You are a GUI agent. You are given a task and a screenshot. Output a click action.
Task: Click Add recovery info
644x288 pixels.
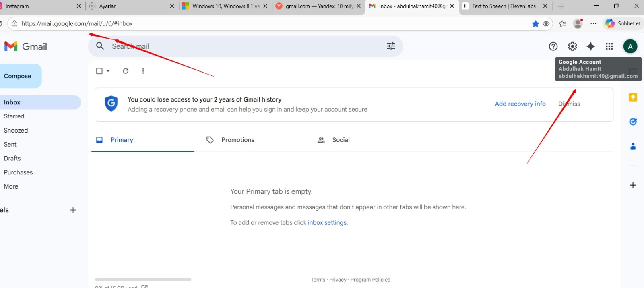tap(520, 104)
